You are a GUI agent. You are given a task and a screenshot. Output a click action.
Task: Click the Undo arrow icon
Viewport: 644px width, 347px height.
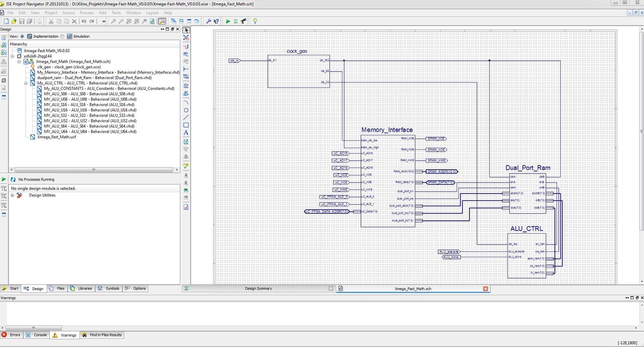tap(84, 21)
